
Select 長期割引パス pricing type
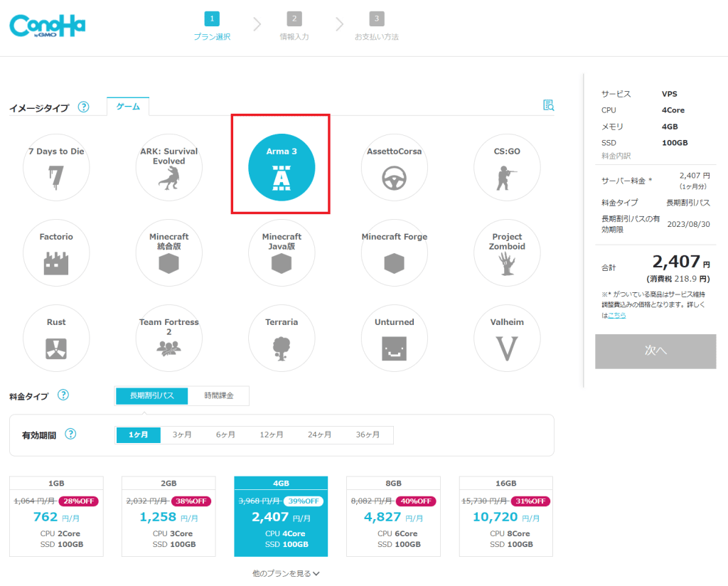point(152,395)
